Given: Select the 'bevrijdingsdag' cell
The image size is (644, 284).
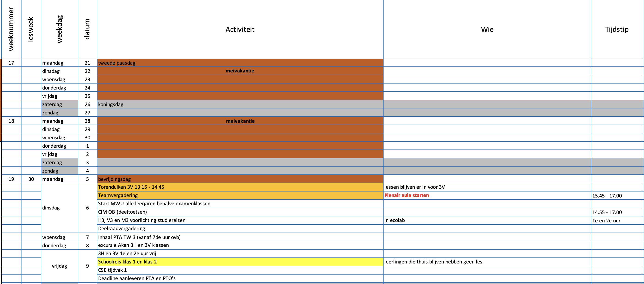Looking at the screenshot, I should pos(240,179).
